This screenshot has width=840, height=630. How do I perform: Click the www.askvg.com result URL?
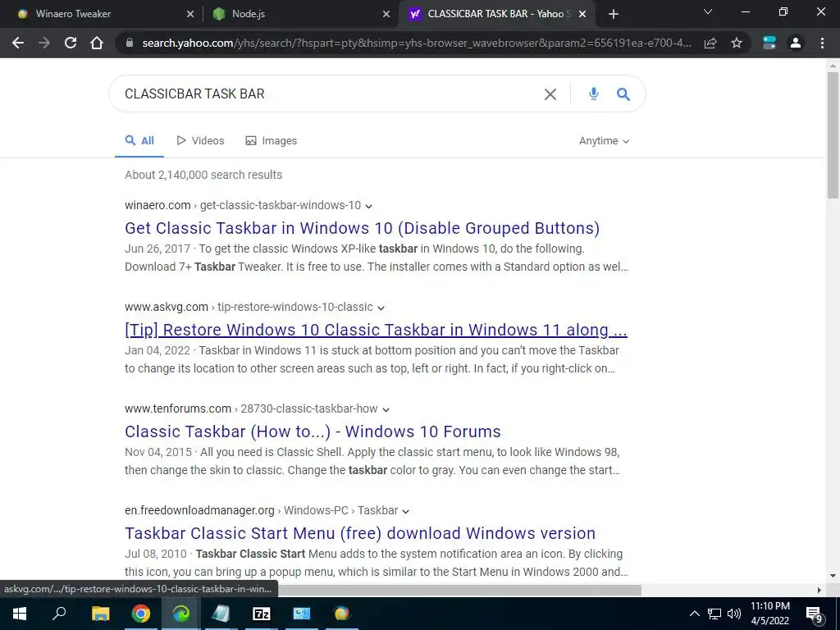coord(249,308)
